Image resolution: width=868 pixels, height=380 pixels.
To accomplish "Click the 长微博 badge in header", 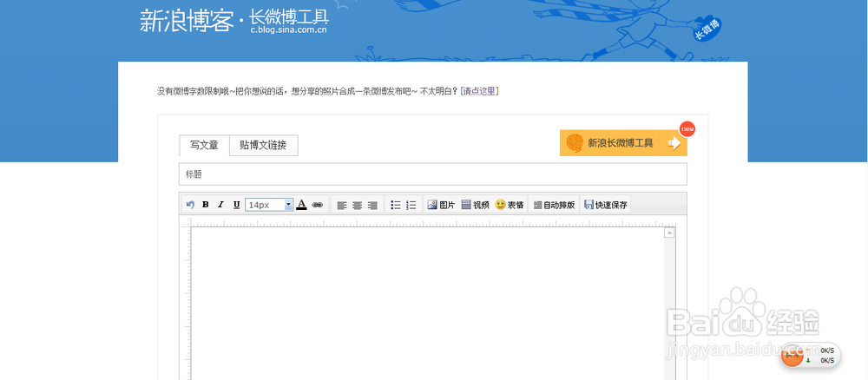I will (708, 30).
